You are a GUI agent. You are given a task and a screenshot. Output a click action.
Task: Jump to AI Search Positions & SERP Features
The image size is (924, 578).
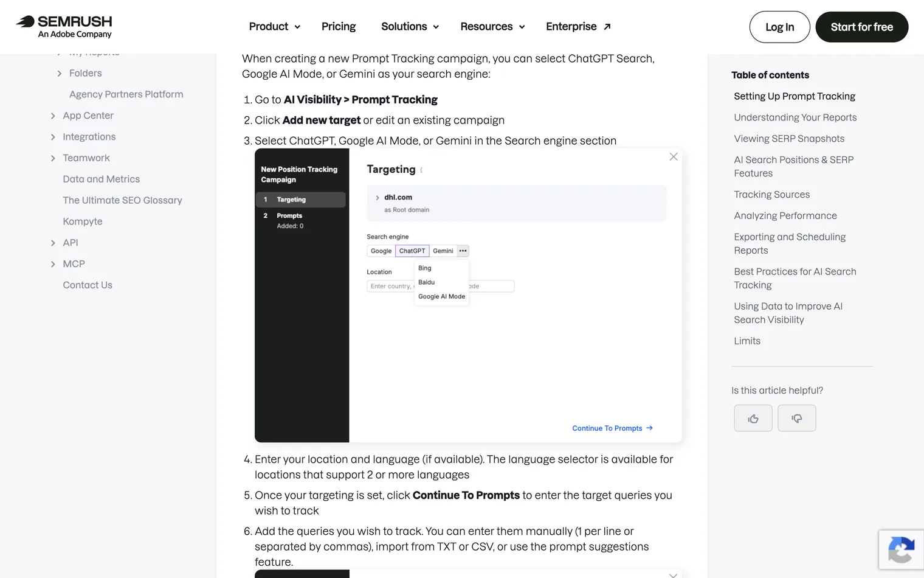[x=794, y=166]
